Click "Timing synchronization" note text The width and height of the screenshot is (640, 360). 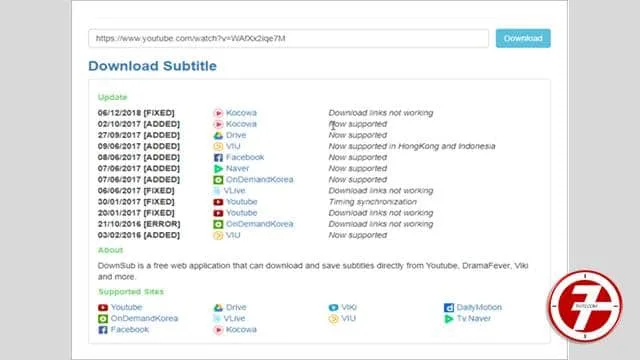pos(373,202)
